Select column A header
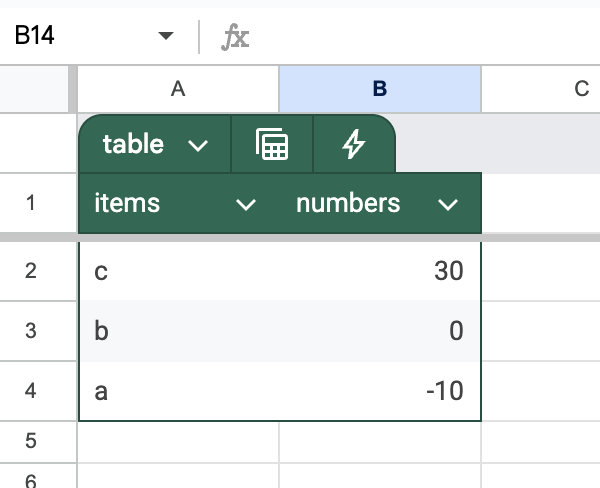Screen dimensions: 600x488 (178, 89)
